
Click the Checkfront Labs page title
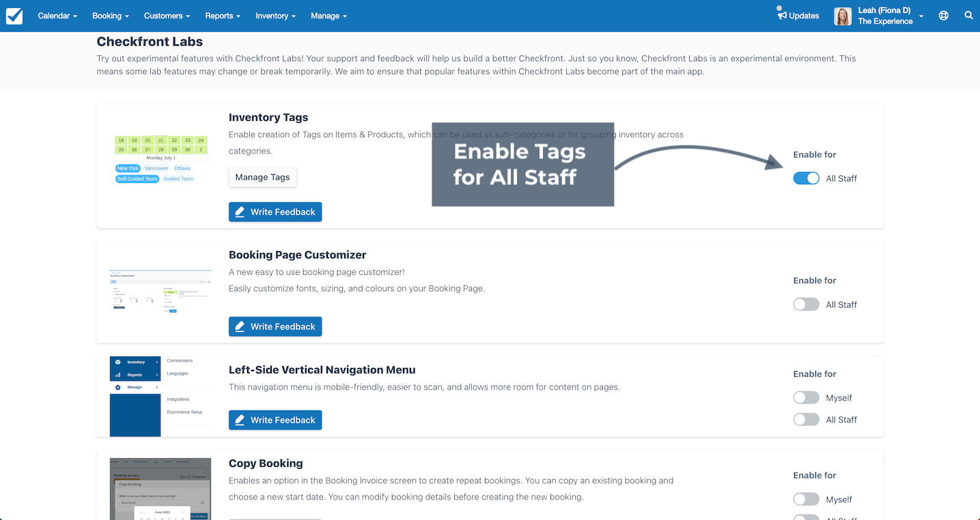point(150,42)
